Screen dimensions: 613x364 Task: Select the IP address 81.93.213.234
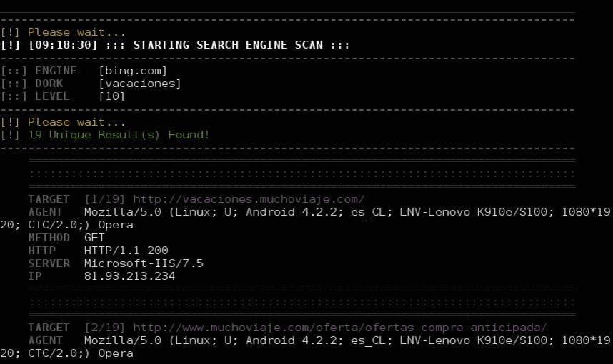point(129,276)
